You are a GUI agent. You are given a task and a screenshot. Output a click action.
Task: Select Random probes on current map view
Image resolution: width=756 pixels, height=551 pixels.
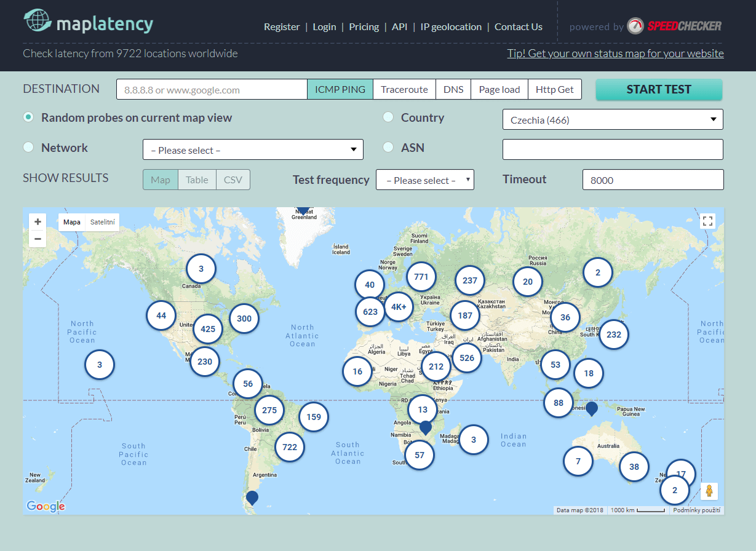[x=28, y=117]
